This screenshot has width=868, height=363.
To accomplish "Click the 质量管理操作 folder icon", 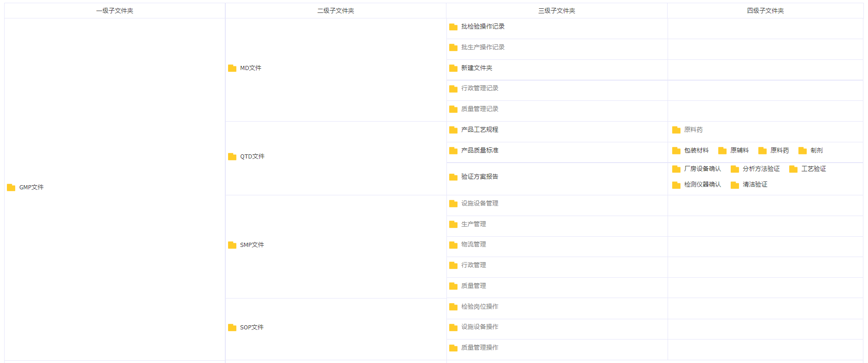I will 453,348.
